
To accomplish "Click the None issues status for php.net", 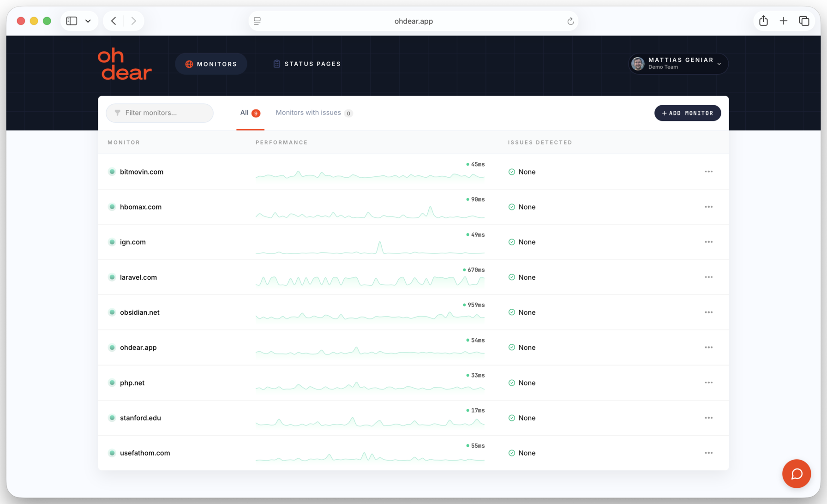I will coord(522,383).
